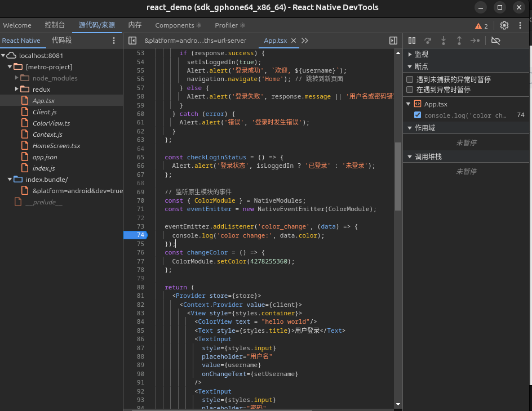Click the editor vertical scrollbar thumb
Viewport: 532px width, 411px height.
click(x=398, y=176)
